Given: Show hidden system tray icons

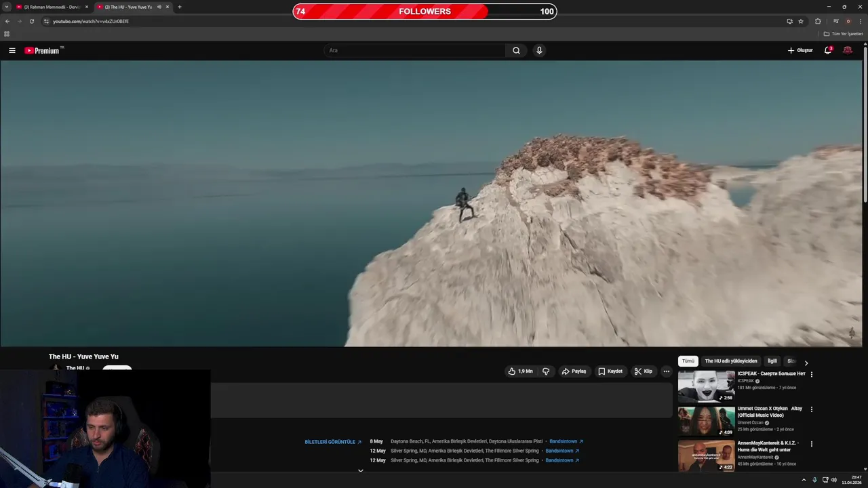Looking at the screenshot, I should pos(804,480).
